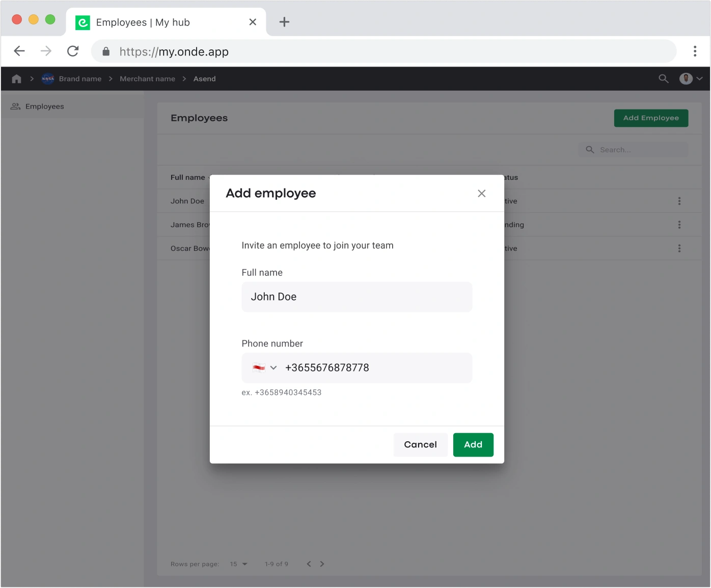Go back with browser back arrow
Image resolution: width=711 pixels, height=588 pixels.
click(x=19, y=51)
